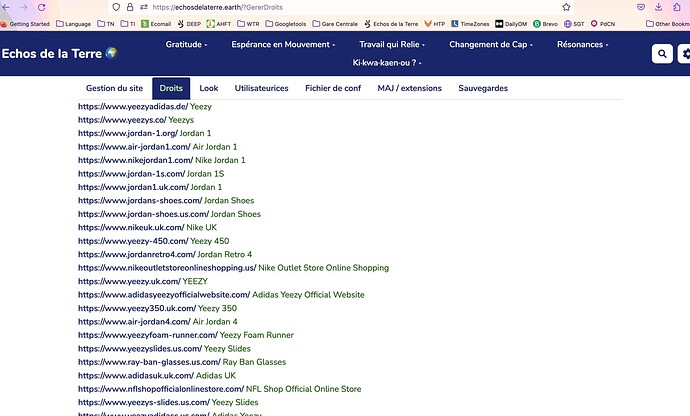The image size is (690, 416).
Task: Open the MAJ / extensions tab
Action: coord(409,88)
